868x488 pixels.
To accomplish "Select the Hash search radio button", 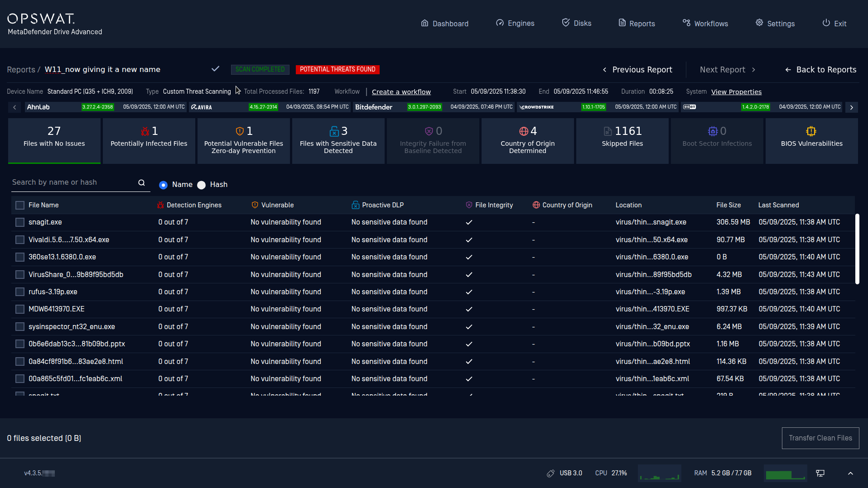I will [x=202, y=185].
